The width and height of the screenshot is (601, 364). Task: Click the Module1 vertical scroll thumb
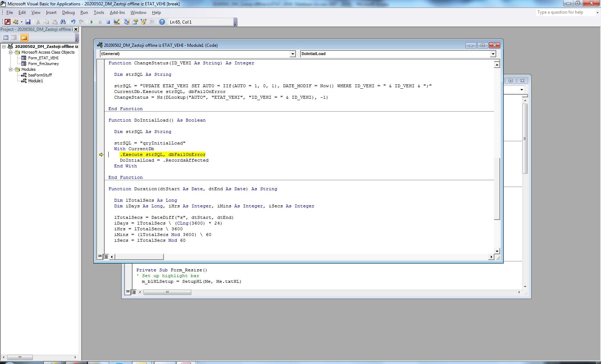click(x=497, y=188)
